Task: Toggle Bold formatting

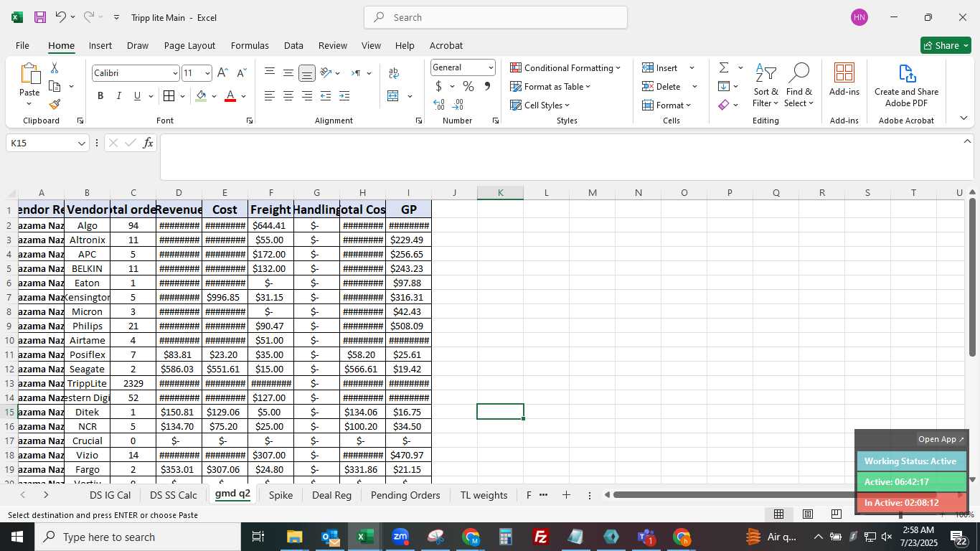Action: pos(100,96)
